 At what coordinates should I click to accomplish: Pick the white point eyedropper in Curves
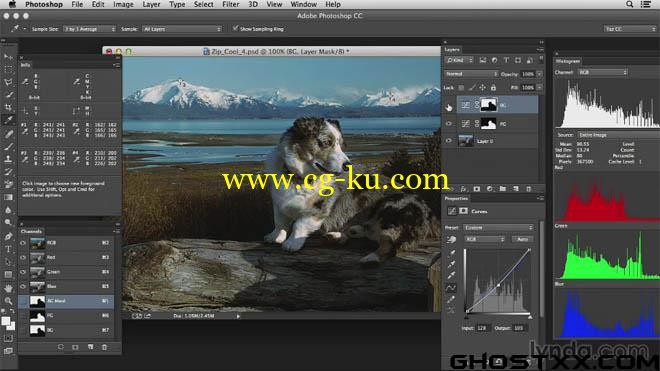pos(451,275)
